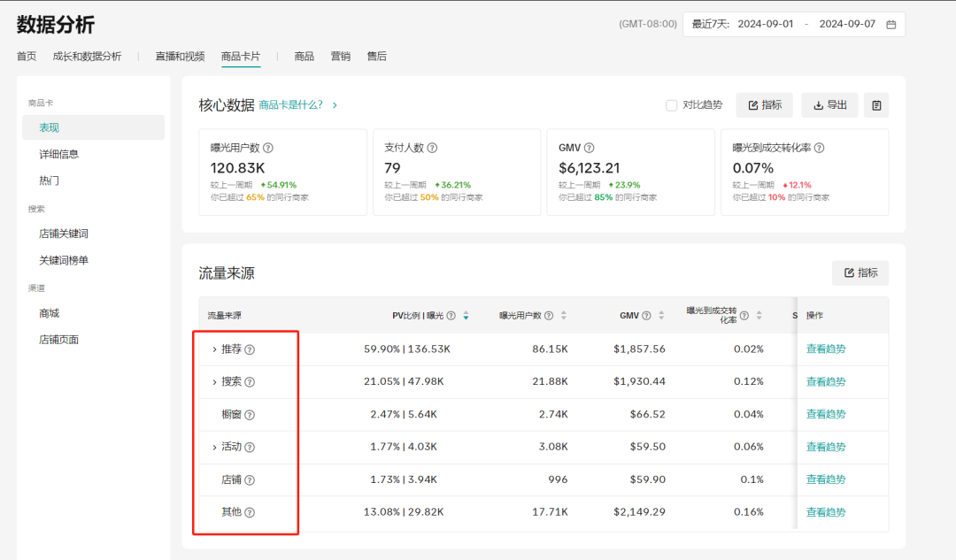Open the 售后 tab
Image resolution: width=956 pixels, height=560 pixels.
tap(377, 56)
